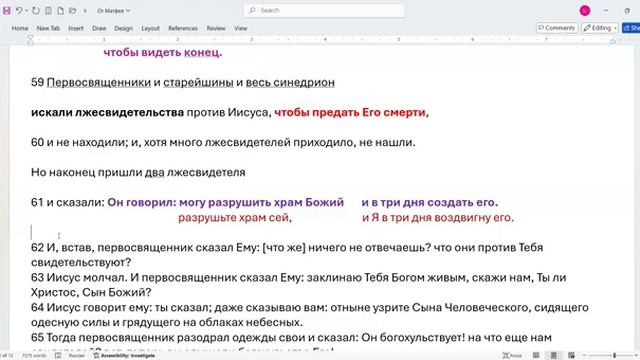
Task: Click the word count in status bar
Action: point(34,356)
